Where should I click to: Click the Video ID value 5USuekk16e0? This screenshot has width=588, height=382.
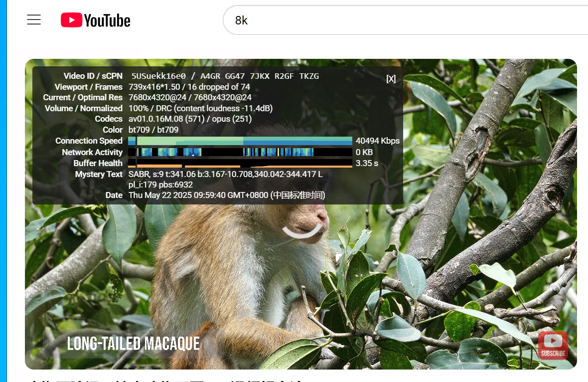158,76
